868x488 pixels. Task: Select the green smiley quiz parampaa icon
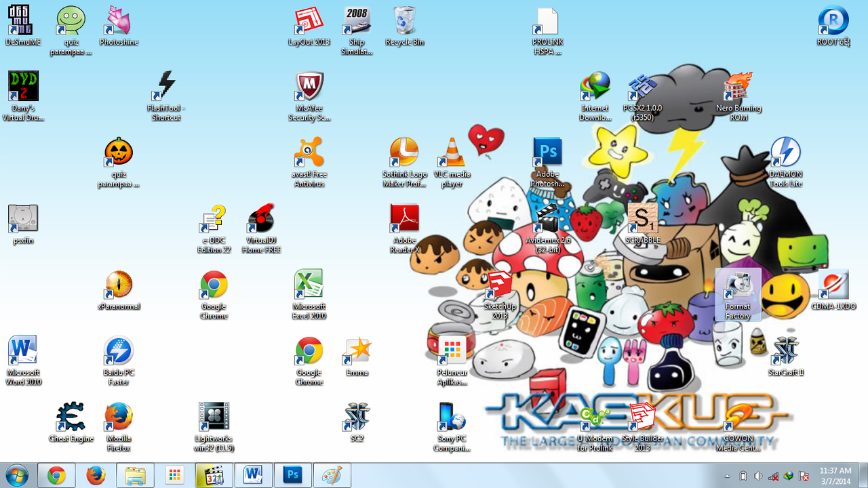coord(71,30)
